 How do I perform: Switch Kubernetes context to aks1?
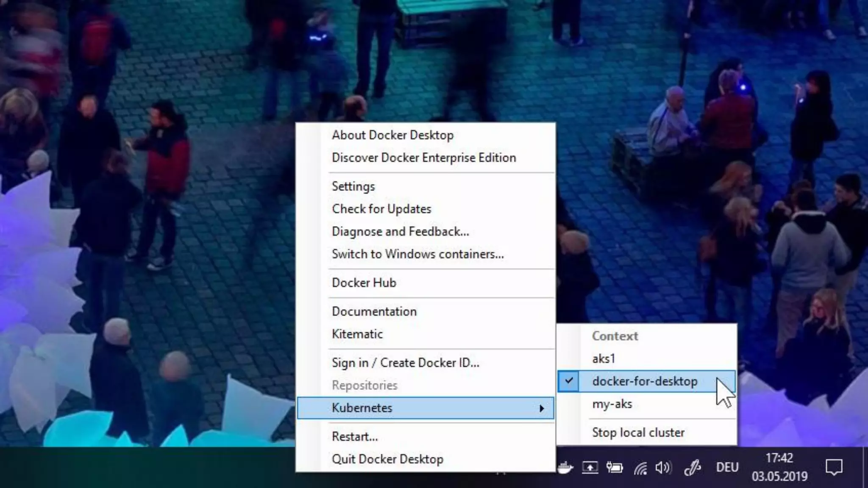[x=604, y=359]
